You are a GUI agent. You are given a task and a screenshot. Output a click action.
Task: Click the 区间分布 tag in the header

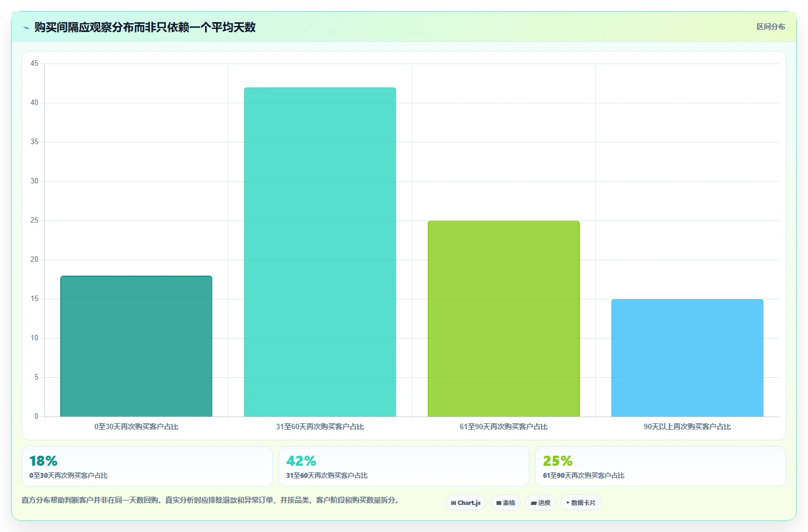point(770,27)
